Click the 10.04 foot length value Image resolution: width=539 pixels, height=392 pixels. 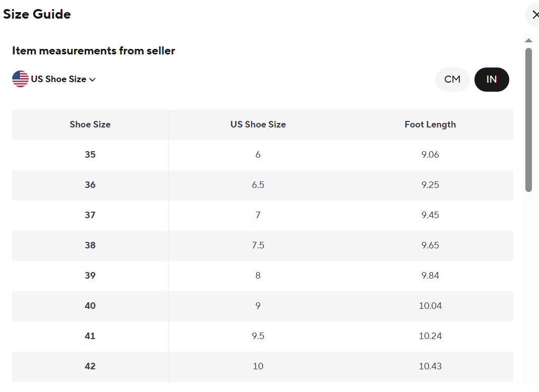pos(430,306)
